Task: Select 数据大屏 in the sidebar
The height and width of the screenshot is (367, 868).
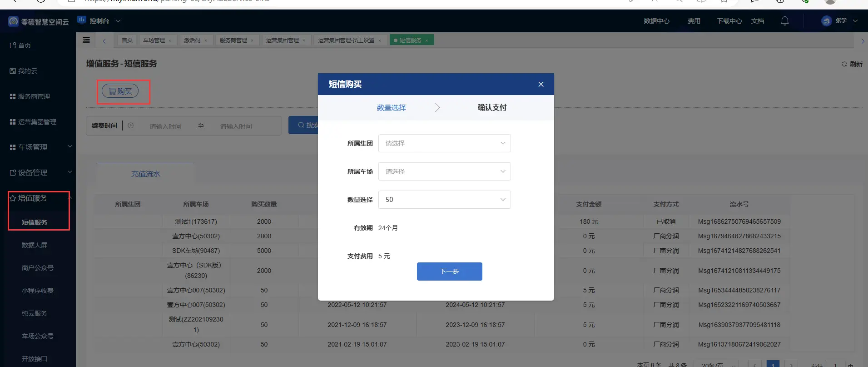Action: pos(35,245)
